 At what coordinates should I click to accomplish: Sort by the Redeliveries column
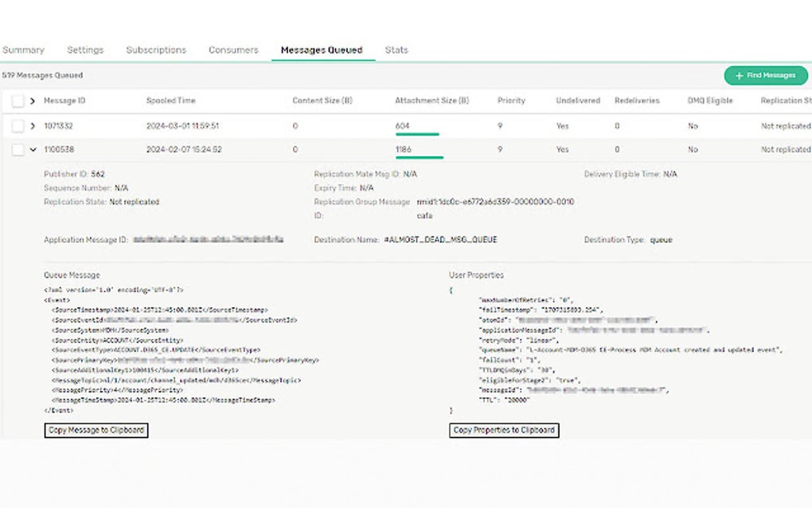click(x=637, y=100)
